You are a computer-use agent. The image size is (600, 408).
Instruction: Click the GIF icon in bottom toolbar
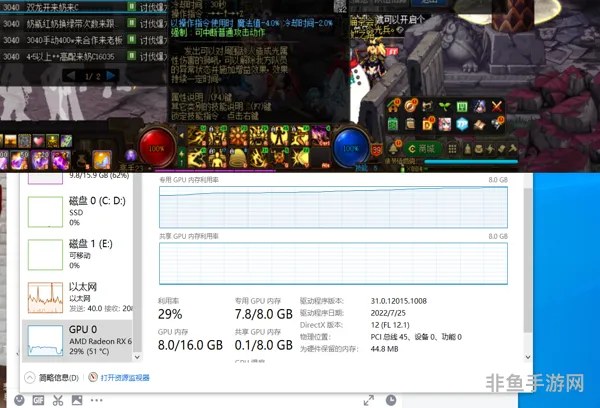pyautogui.click(x=38, y=400)
